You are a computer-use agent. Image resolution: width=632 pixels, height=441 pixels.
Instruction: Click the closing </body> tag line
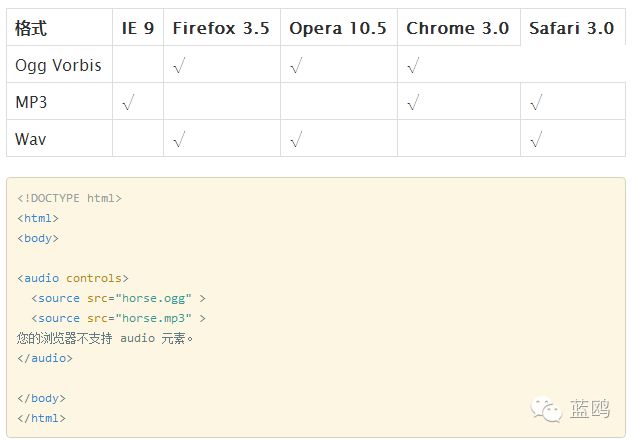[42, 398]
